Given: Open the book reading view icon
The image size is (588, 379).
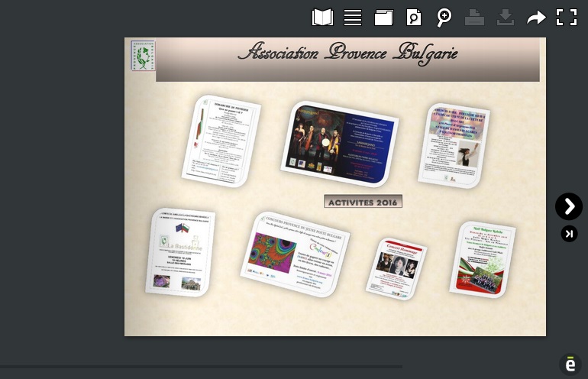Looking at the screenshot, I should point(322,18).
